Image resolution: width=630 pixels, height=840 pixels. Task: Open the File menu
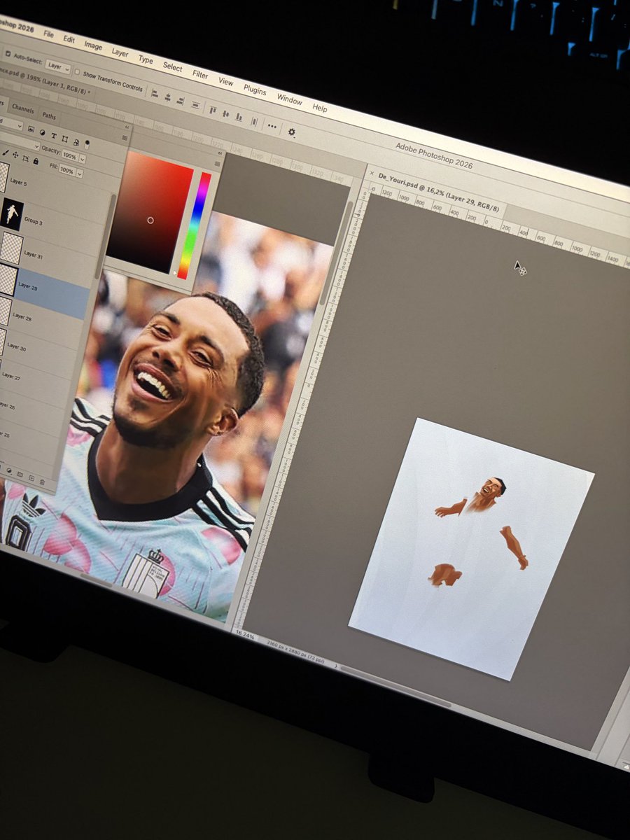click(48, 34)
